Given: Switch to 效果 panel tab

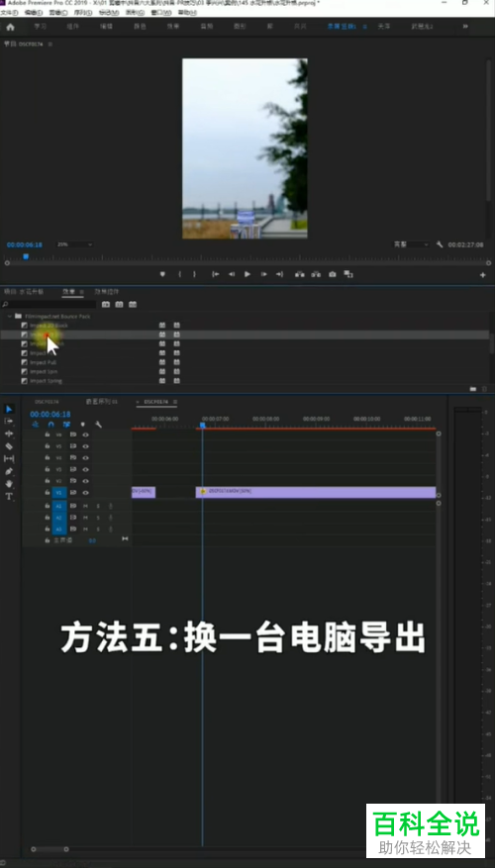Looking at the screenshot, I should tap(68, 292).
